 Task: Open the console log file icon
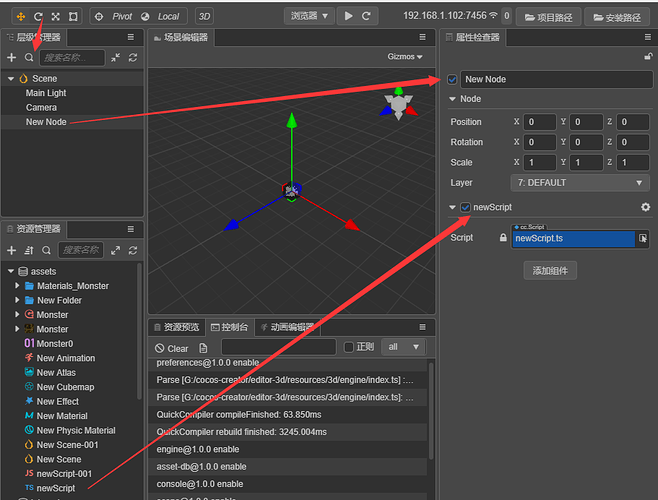click(x=203, y=348)
